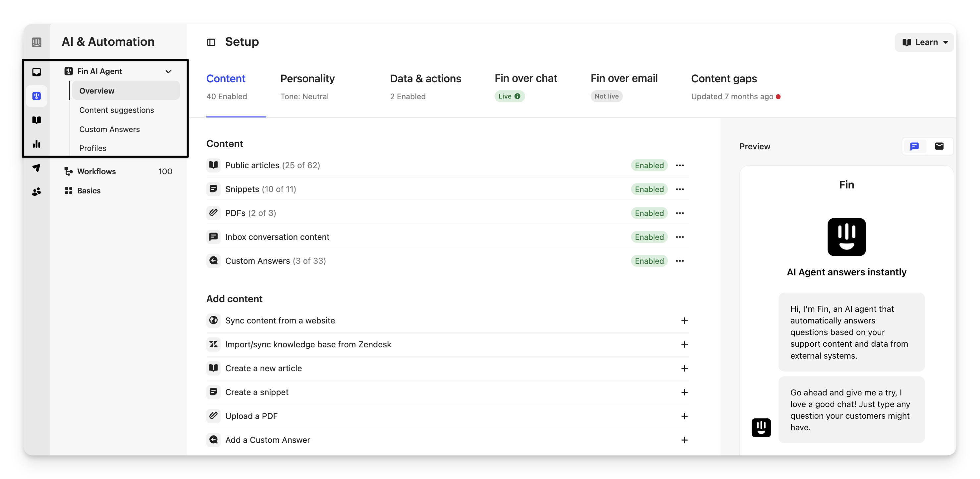Collapse the Fin AI Agent section
This screenshot has height=479, width=980.
pos(168,72)
